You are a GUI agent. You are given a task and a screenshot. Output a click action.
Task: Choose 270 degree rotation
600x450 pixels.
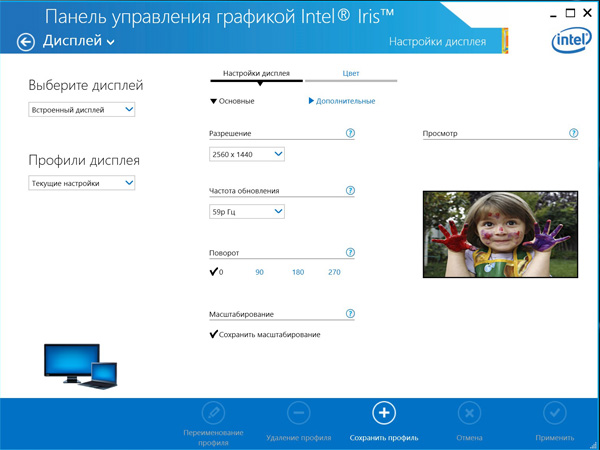(334, 272)
